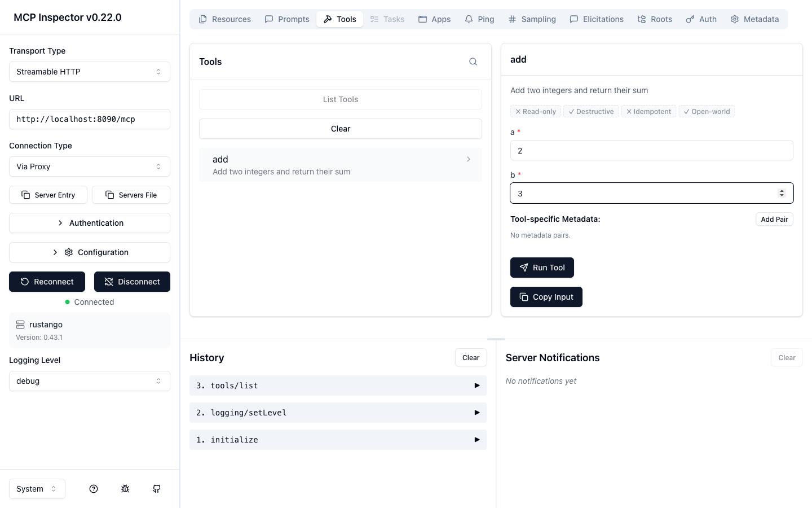Open the System theme dropdown

pyautogui.click(x=37, y=489)
